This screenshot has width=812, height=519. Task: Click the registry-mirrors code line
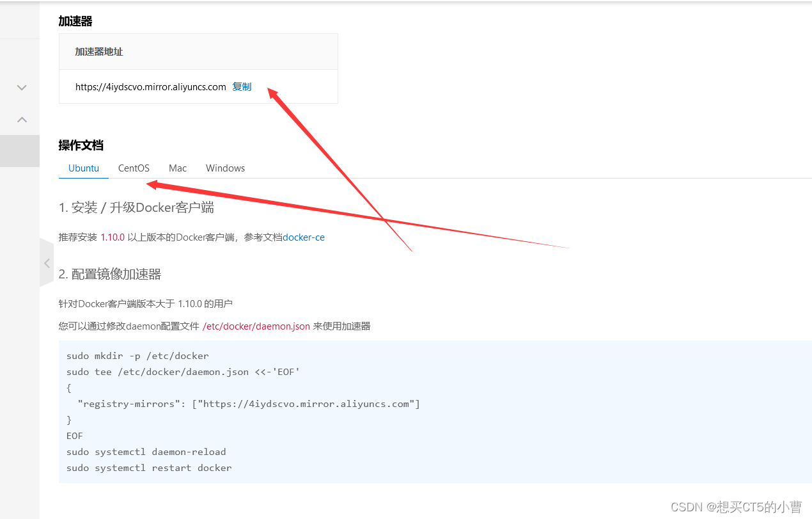[x=249, y=404]
